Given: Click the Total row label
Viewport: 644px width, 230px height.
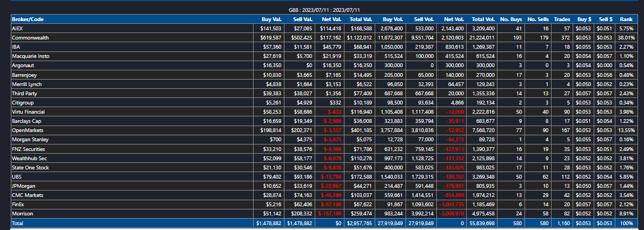Looking at the screenshot, I should click(x=18, y=224).
